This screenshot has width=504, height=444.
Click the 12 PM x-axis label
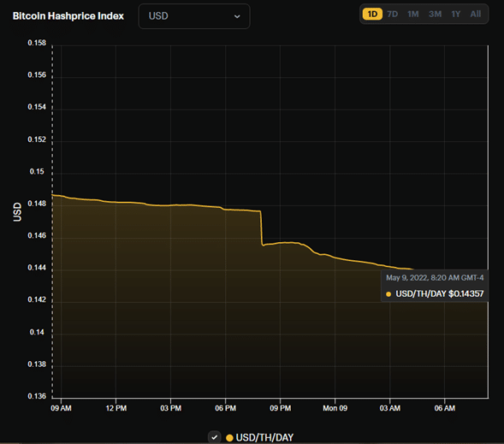[x=116, y=408]
